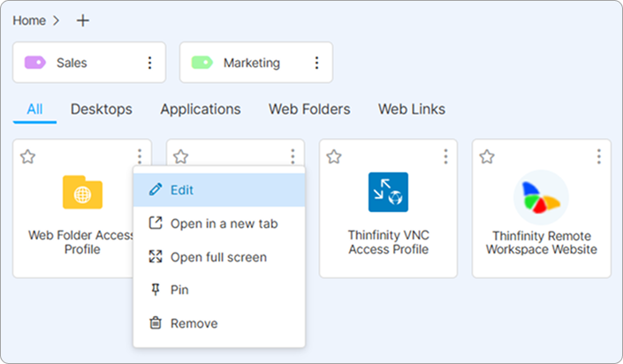Click the second card's three-dot menu
Image resolution: width=623 pixels, height=364 pixels.
tap(293, 156)
